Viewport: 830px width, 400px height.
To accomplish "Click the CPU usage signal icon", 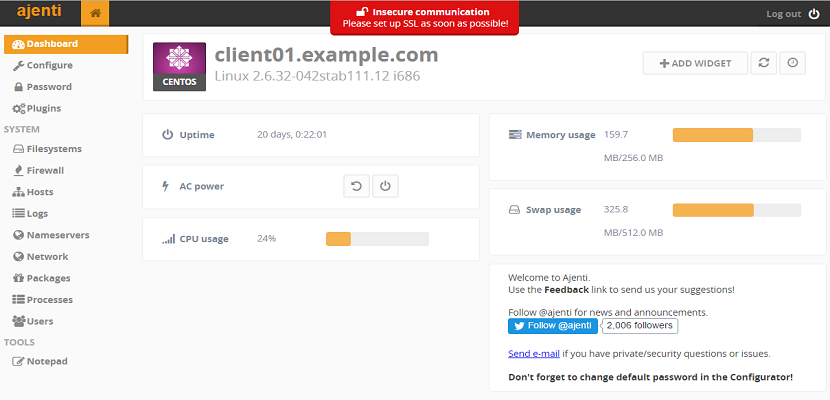I will point(168,239).
